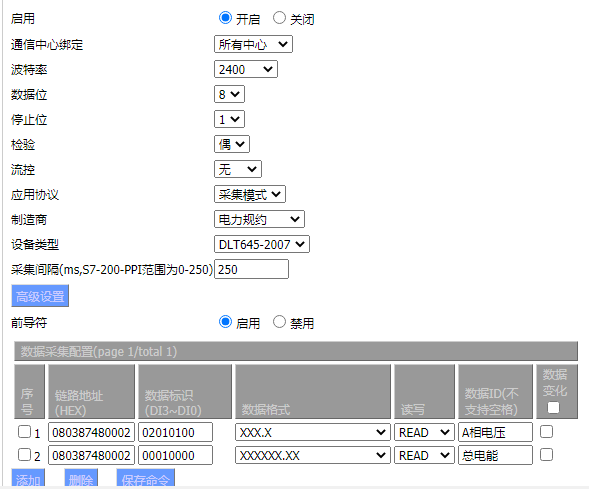Click the 数据标识 field with 00010000
The image size is (589, 489).
click(x=175, y=456)
